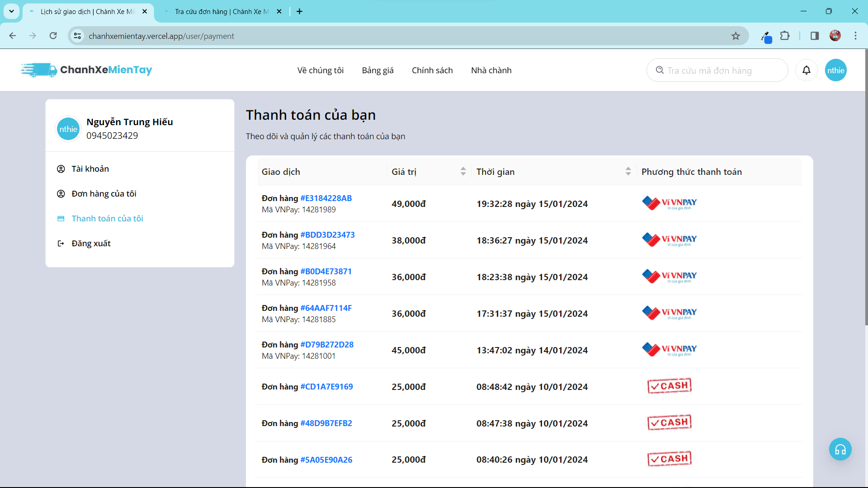Open order link #CD1A7E9169

326,387
